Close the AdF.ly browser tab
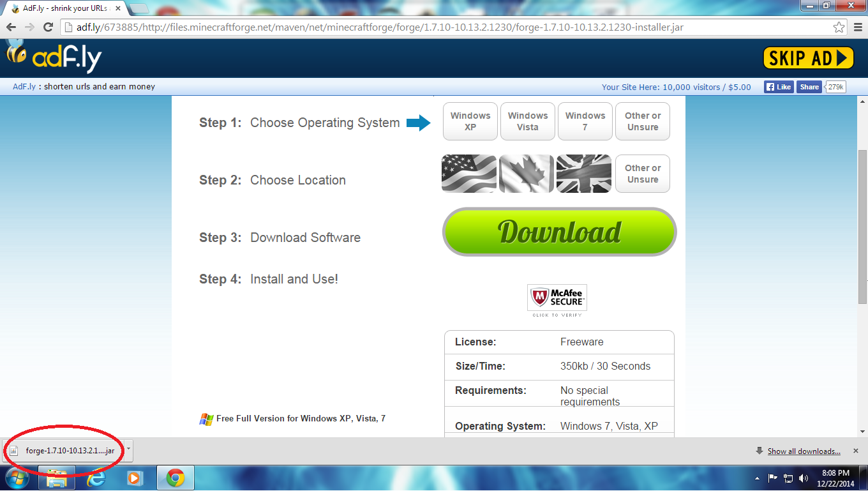 pyautogui.click(x=118, y=8)
